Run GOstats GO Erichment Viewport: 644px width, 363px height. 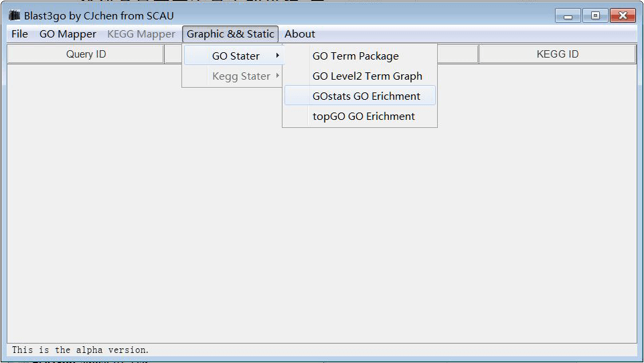(x=359, y=96)
